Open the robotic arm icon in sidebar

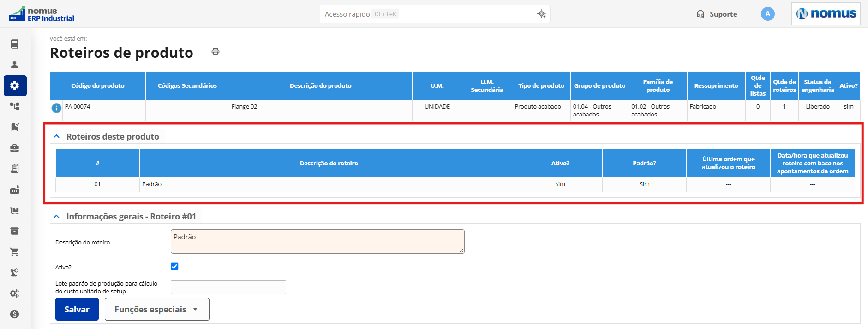[15, 273]
